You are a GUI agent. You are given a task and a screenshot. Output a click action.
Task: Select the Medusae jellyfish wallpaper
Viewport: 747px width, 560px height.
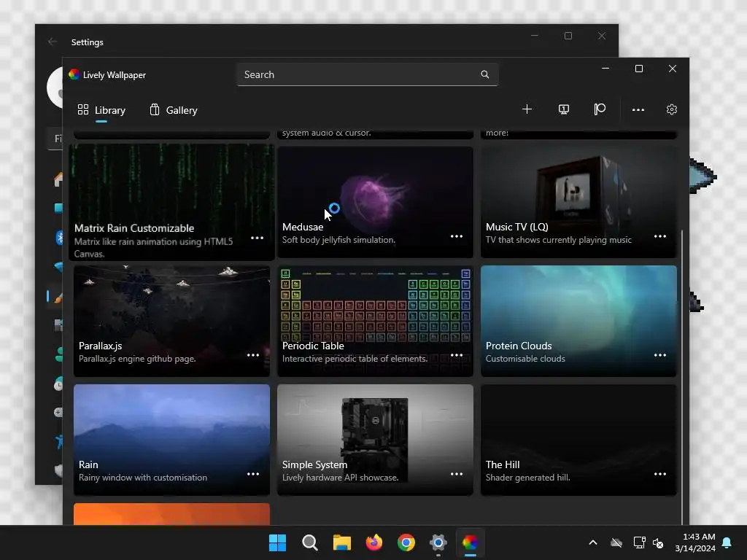tap(376, 202)
